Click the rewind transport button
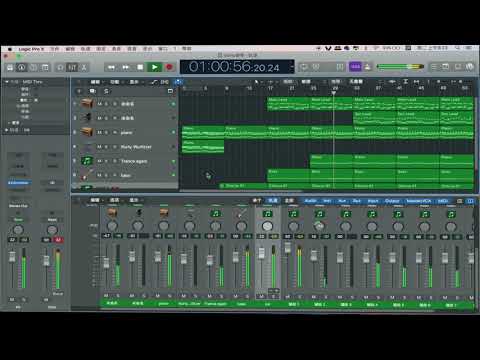 tap(111, 67)
